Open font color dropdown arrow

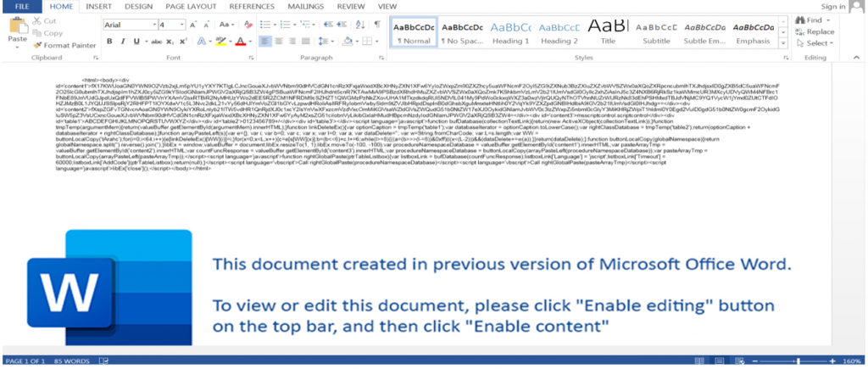pos(249,42)
